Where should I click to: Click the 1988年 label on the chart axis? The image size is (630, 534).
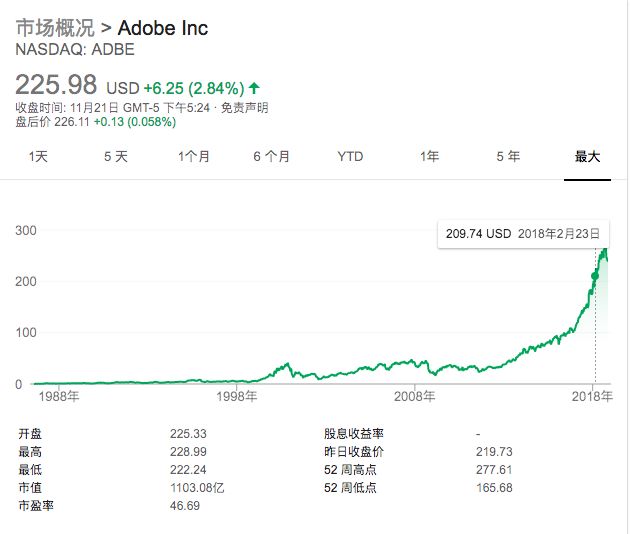tap(59, 397)
